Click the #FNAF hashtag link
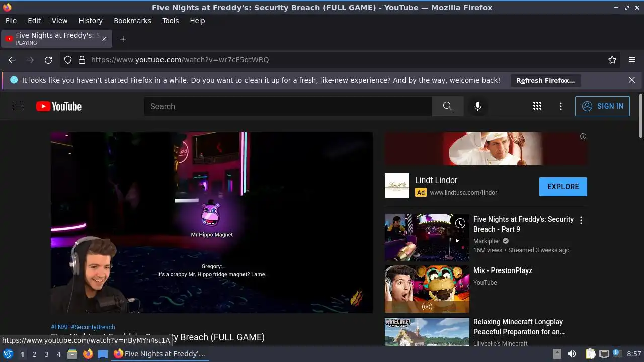This screenshot has height=362, width=644. (x=60, y=327)
